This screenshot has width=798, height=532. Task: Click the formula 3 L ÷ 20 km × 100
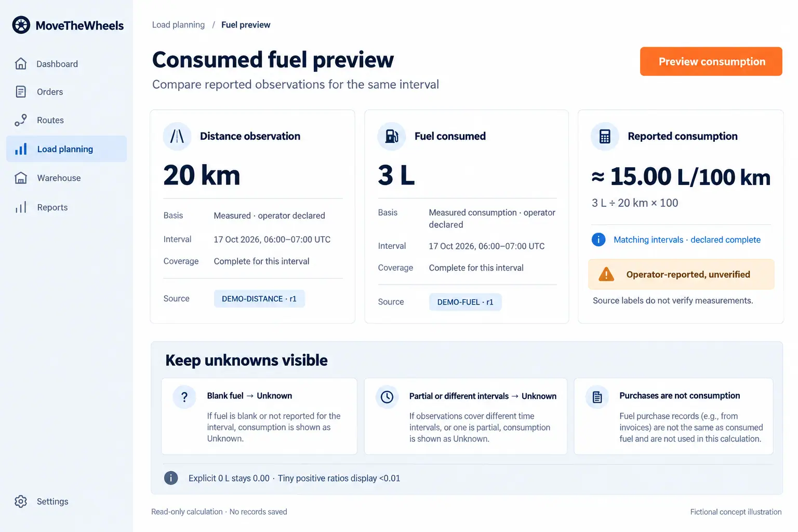pyautogui.click(x=635, y=203)
